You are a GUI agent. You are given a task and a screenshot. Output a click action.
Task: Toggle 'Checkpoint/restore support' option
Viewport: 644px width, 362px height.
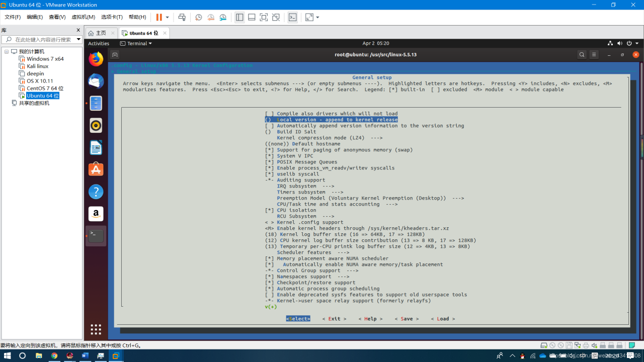coord(310,283)
